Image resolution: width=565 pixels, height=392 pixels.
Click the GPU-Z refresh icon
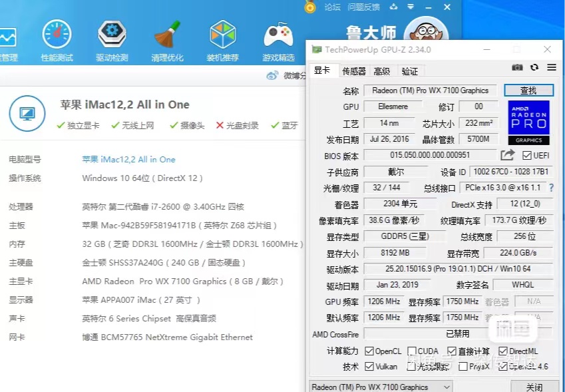click(534, 67)
